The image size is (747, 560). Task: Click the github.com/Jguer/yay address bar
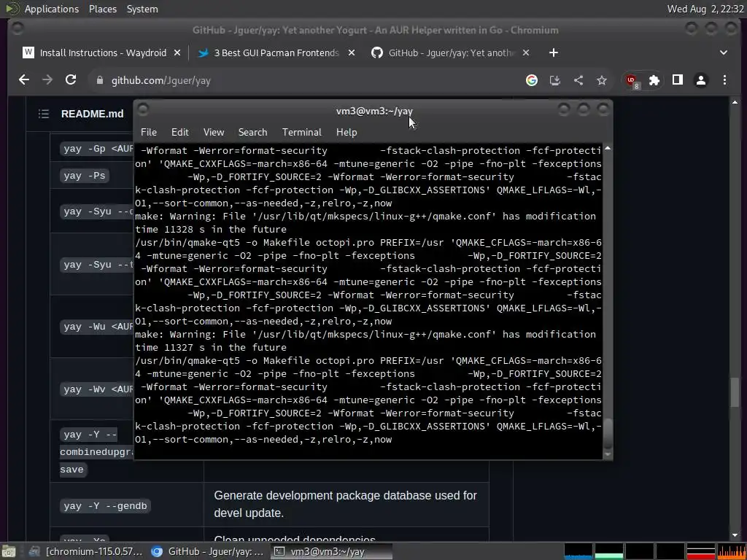305,80
